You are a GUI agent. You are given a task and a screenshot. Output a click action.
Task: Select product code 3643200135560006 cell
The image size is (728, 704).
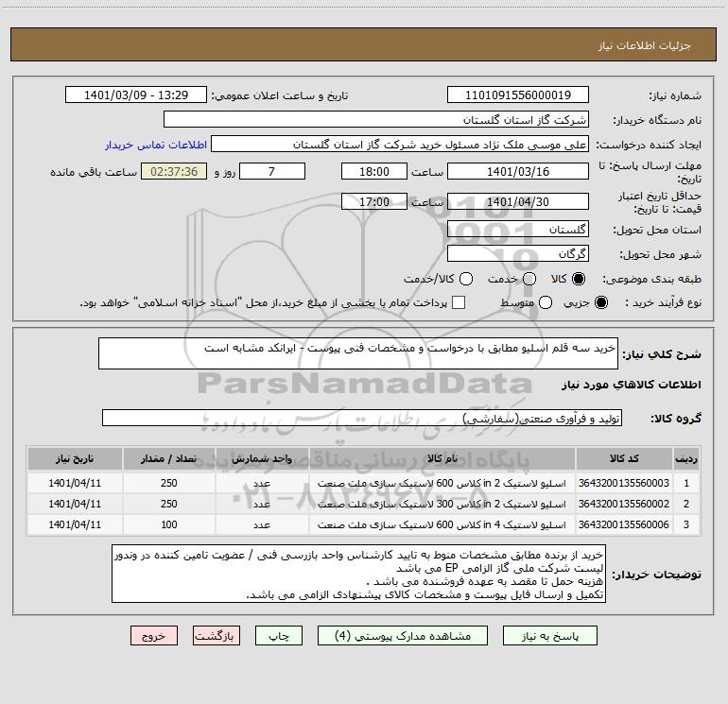[x=624, y=524]
